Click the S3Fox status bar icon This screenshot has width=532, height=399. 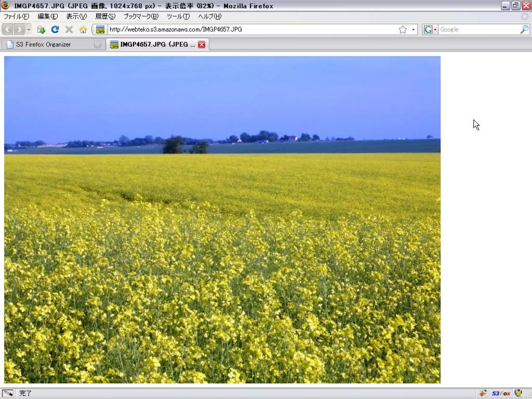(501, 393)
